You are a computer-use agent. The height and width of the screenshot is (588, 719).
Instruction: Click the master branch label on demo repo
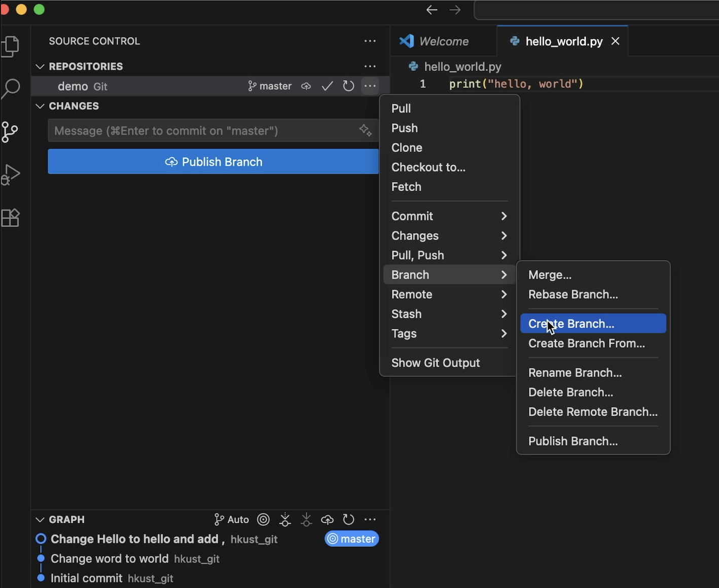point(270,86)
